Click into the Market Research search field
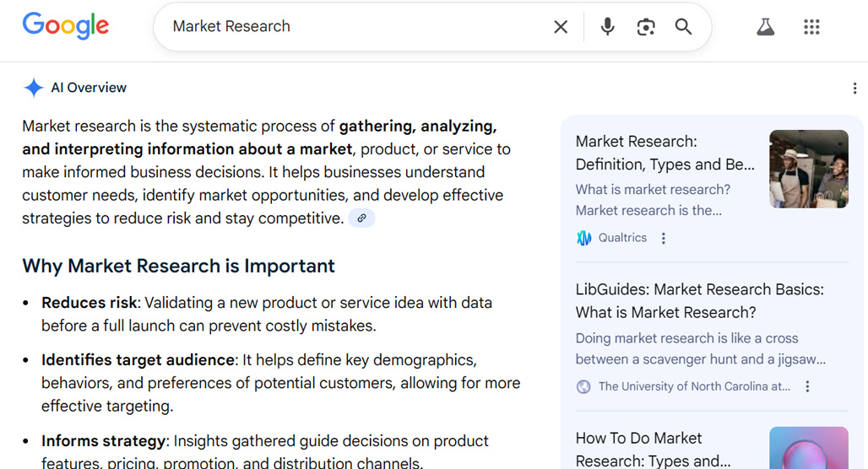This screenshot has width=868, height=469. [x=355, y=26]
